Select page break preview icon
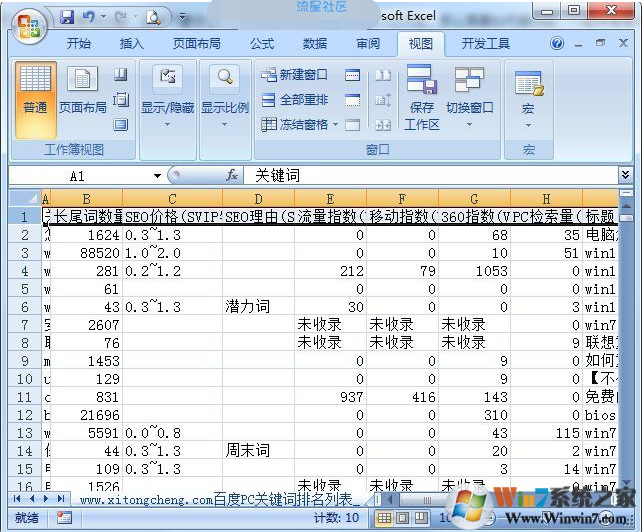The width and height of the screenshot is (643, 532). click(x=121, y=74)
